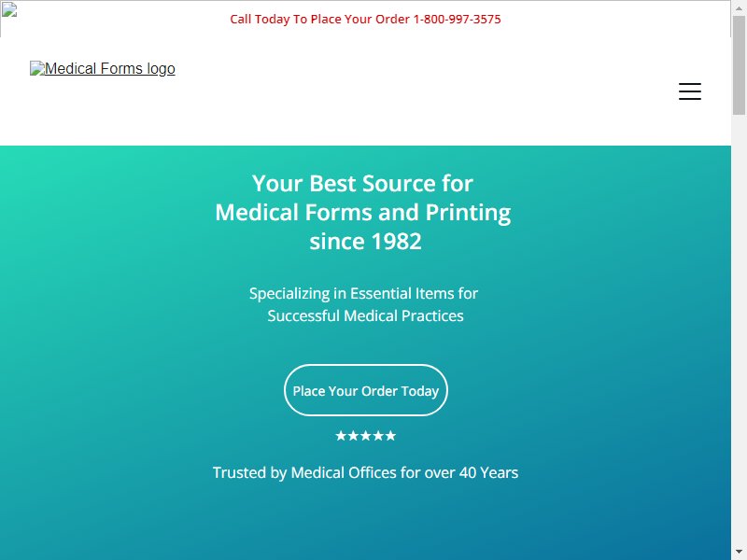Click the "Your Best Source for" headline line
The height and width of the screenshot is (560, 747).
[x=362, y=183]
